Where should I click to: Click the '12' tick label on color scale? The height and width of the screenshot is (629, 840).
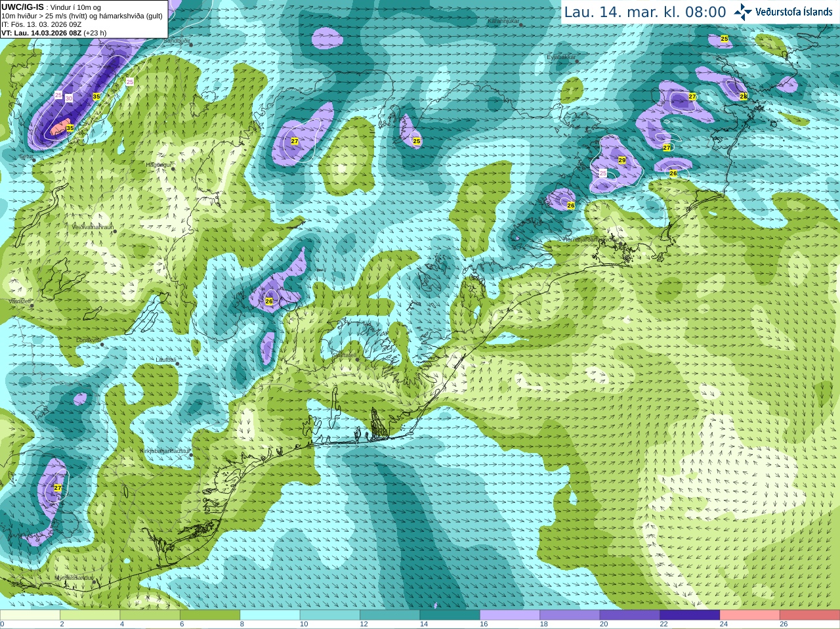click(364, 624)
